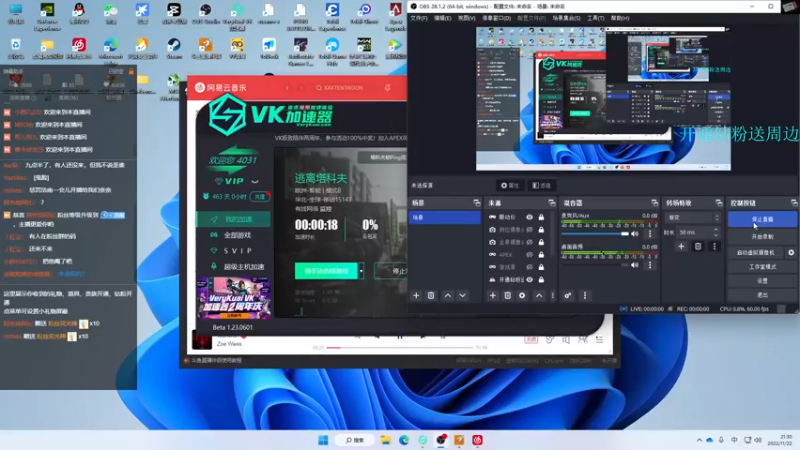Open advanced audio properties (double gear icon)

(568, 295)
